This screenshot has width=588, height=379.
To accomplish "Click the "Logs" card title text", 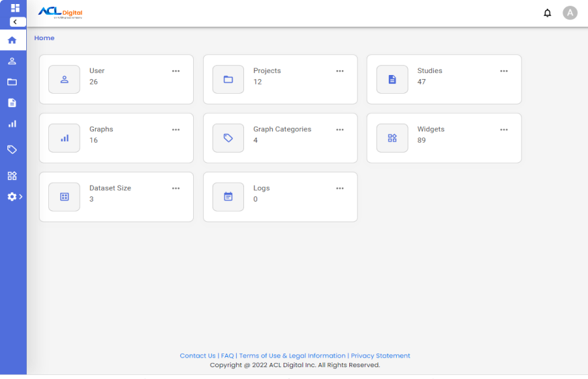I will pos(261,188).
